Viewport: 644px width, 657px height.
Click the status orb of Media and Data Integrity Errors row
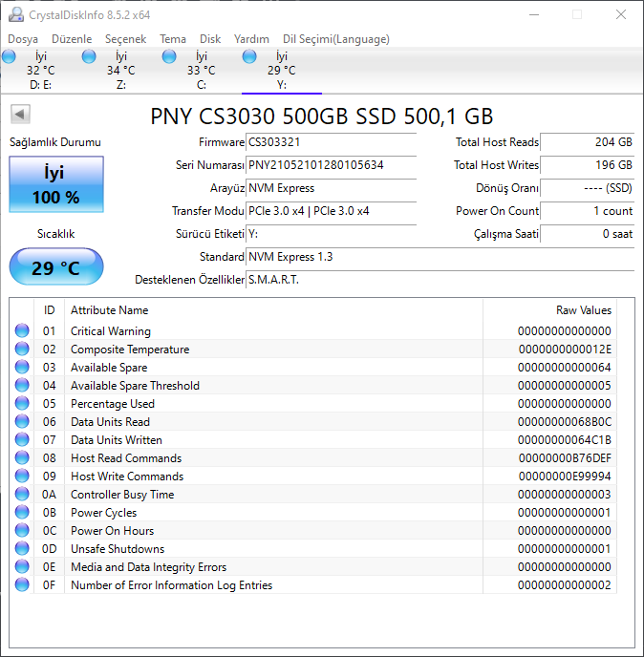tap(22, 566)
